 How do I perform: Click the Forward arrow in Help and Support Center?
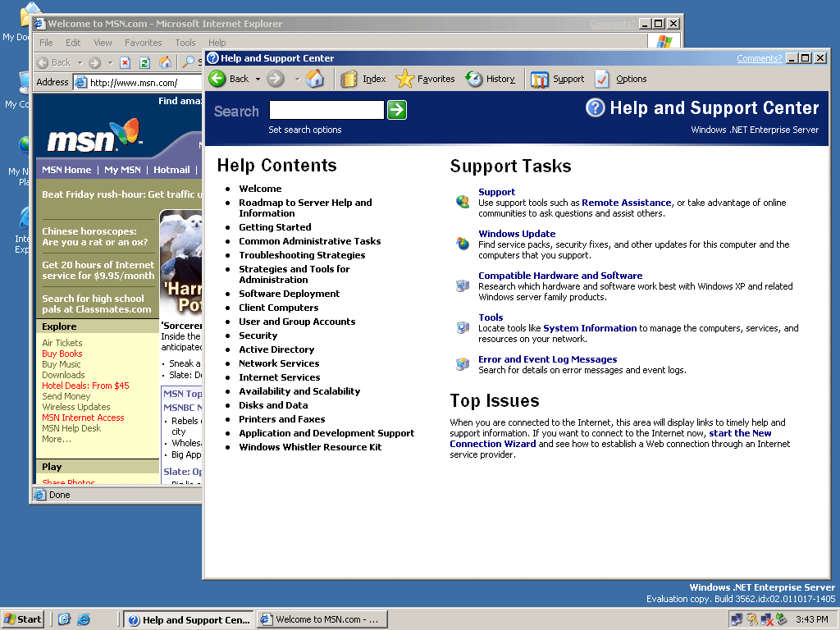(276, 79)
